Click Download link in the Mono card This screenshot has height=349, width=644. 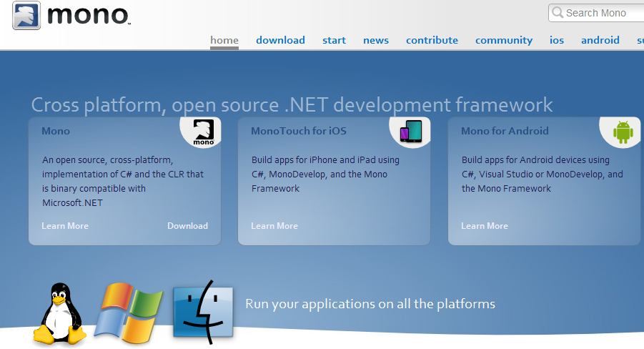(x=188, y=226)
